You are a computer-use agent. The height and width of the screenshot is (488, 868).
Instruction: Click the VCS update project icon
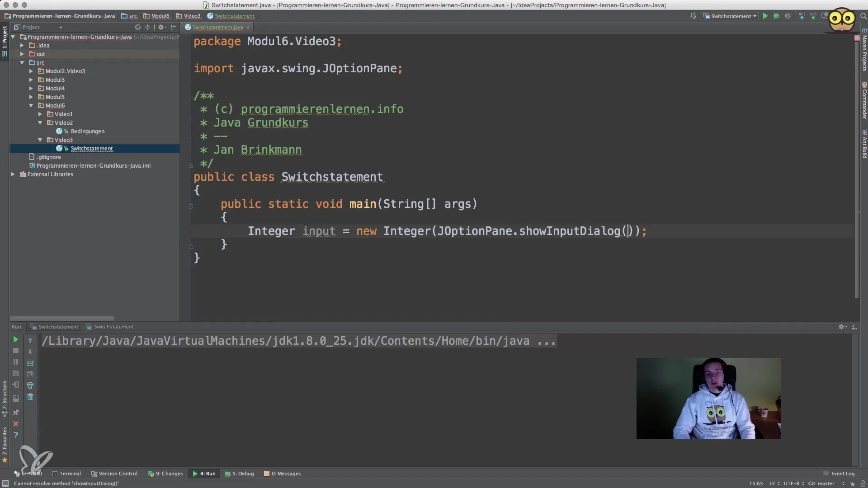pyautogui.click(x=802, y=16)
